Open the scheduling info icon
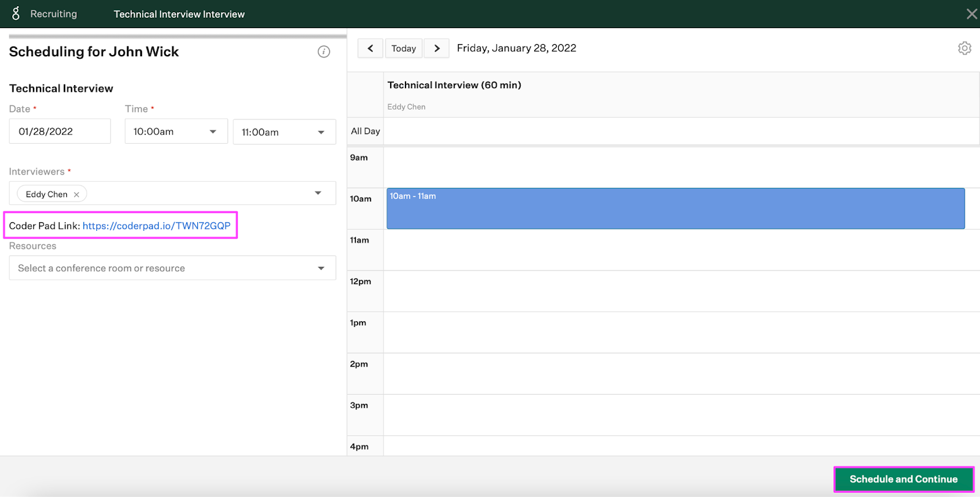 point(324,52)
